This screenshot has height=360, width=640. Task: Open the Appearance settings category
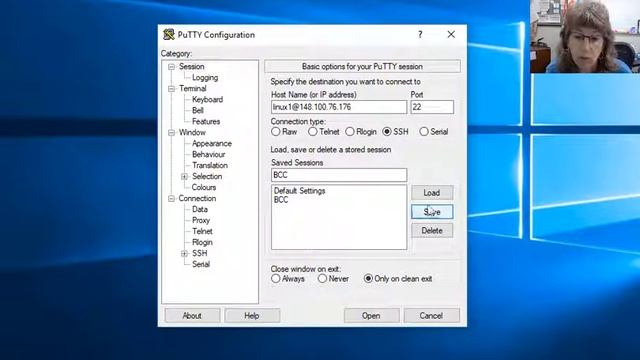pos(212,144)
